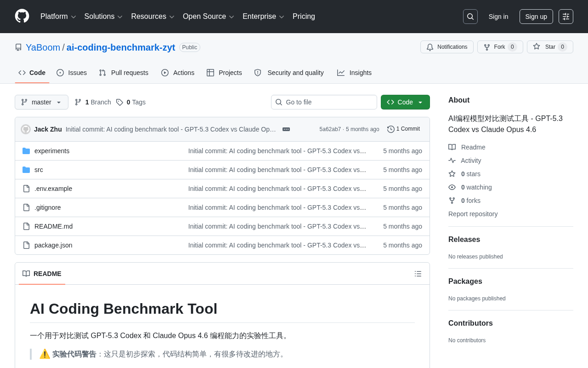Image resolution: width=588 pixels, height=368 pixels.
Task: Click the Sign in link
Action: coord(498,17)
